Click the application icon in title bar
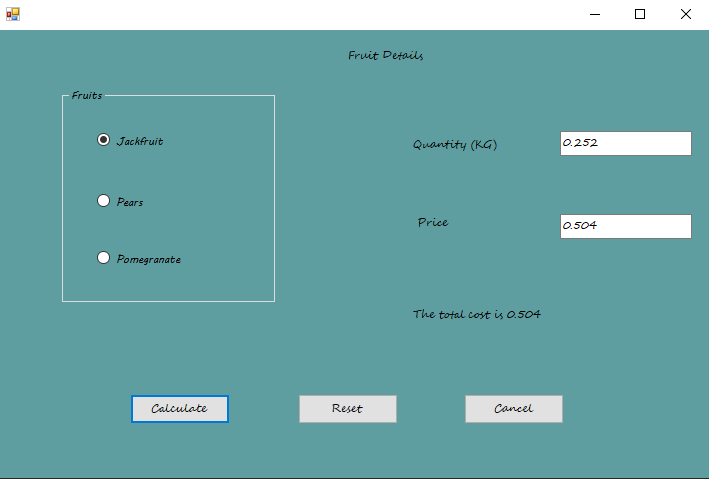 tap(13, 14)
